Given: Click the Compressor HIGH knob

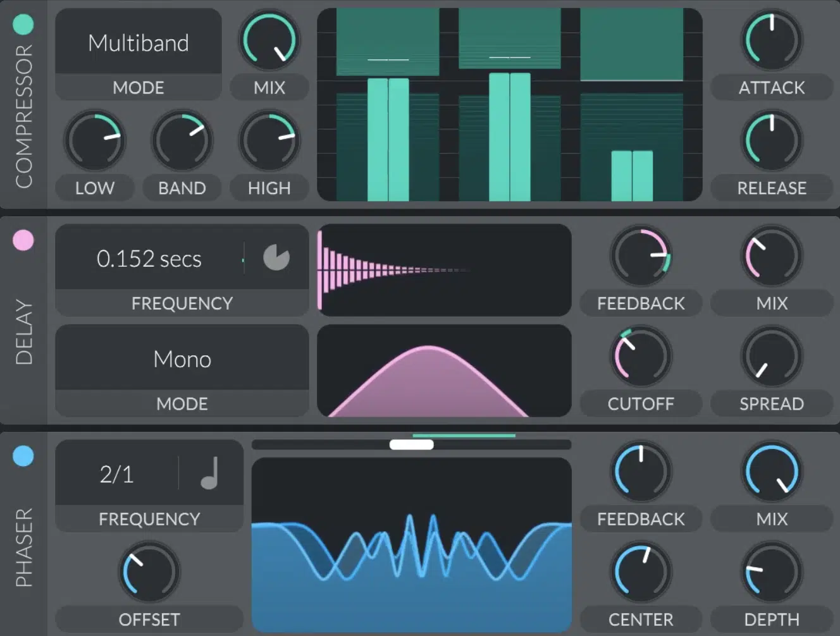Looking at the screenshot, I should coord(269,140).
